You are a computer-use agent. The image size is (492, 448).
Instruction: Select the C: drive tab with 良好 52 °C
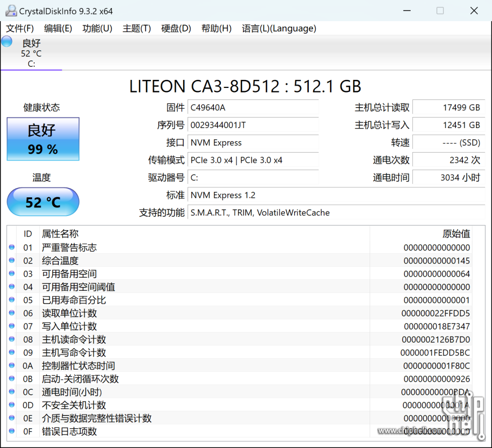pos(31,53)
